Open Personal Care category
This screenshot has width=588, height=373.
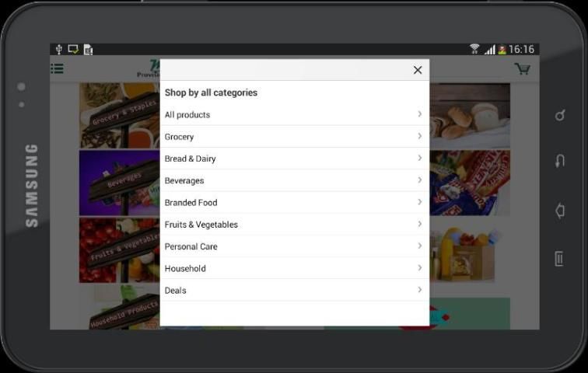coord(191,246)
